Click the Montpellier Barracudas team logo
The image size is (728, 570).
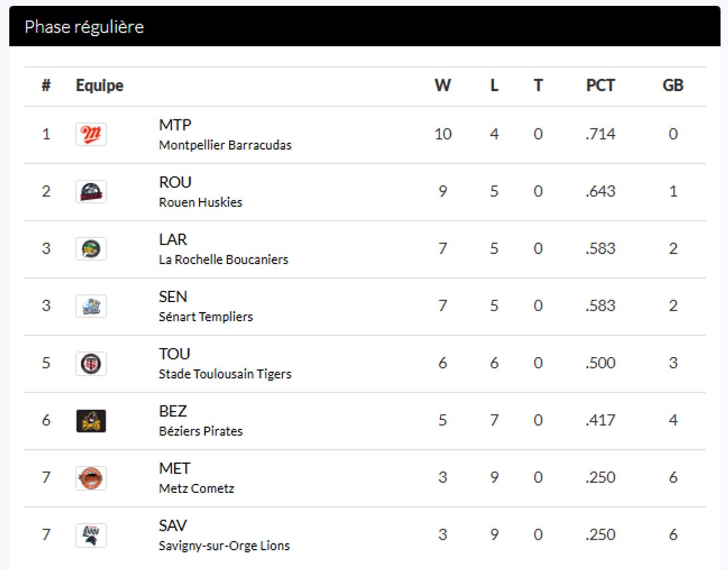click(x=91, y=134)
